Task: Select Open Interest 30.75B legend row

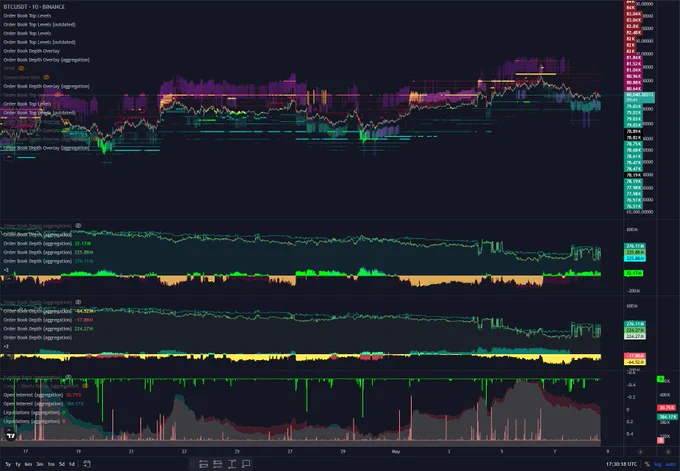Action: pyautogui.click(x=42, y=395)
